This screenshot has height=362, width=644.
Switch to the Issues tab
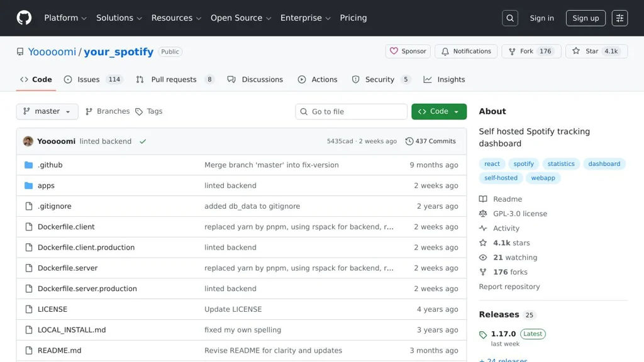point(88,80)
